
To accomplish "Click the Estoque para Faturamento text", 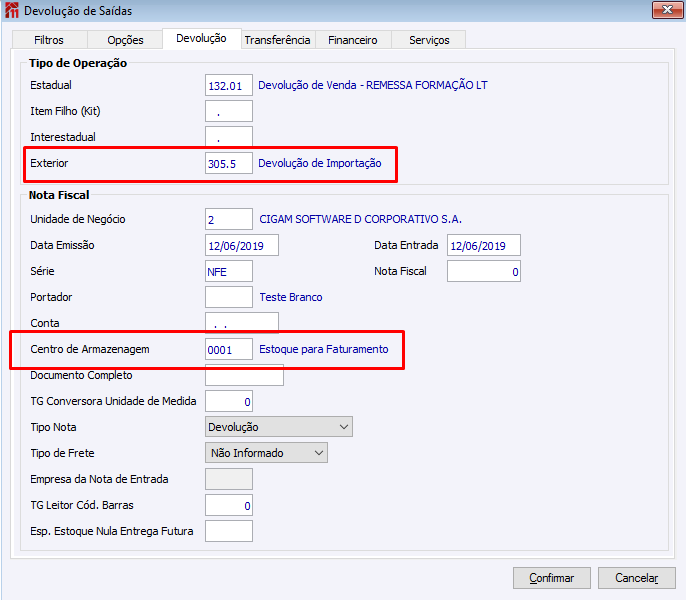I will pos(324,349).
